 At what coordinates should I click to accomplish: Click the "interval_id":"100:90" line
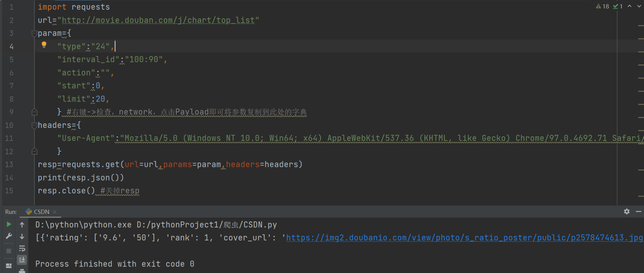[112, 59]
